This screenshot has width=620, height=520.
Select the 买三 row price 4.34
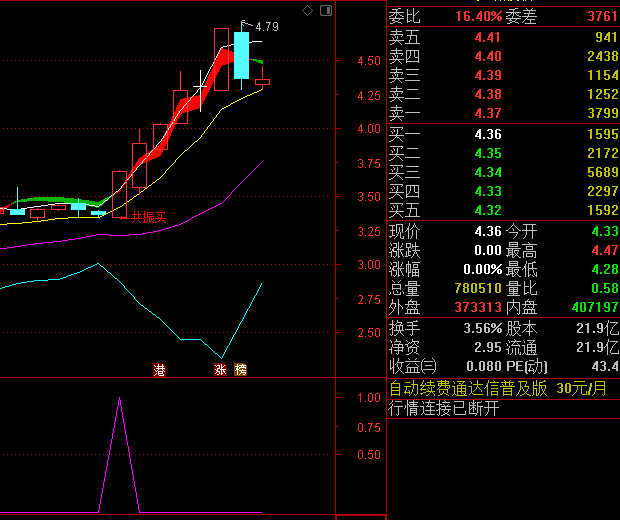(x=488, y=172)
